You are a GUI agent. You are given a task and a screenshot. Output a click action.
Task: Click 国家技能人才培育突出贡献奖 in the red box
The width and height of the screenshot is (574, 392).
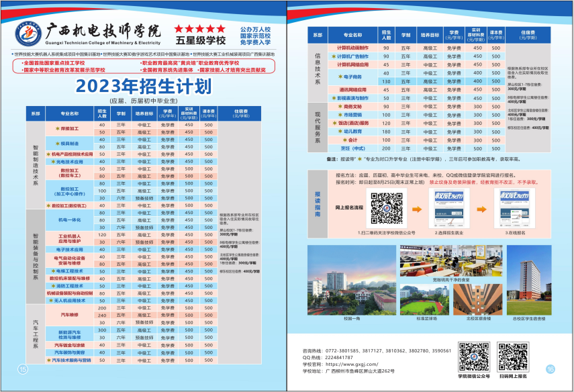click(232, 70)
